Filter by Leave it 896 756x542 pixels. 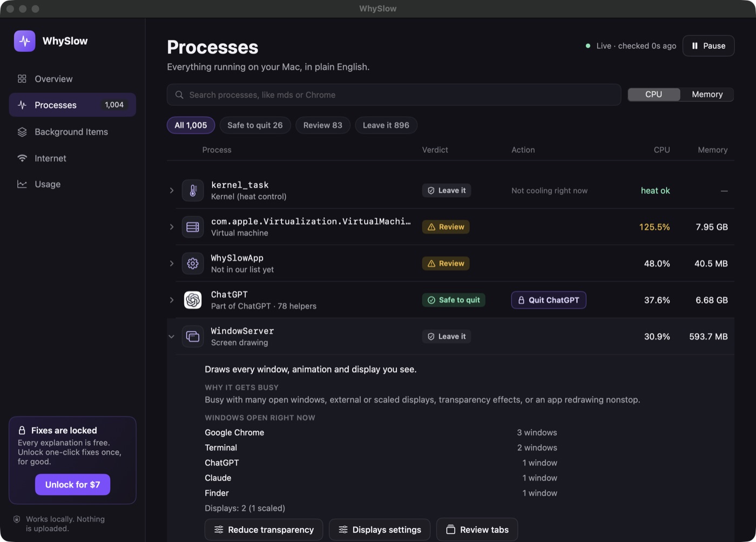(386, 125)
